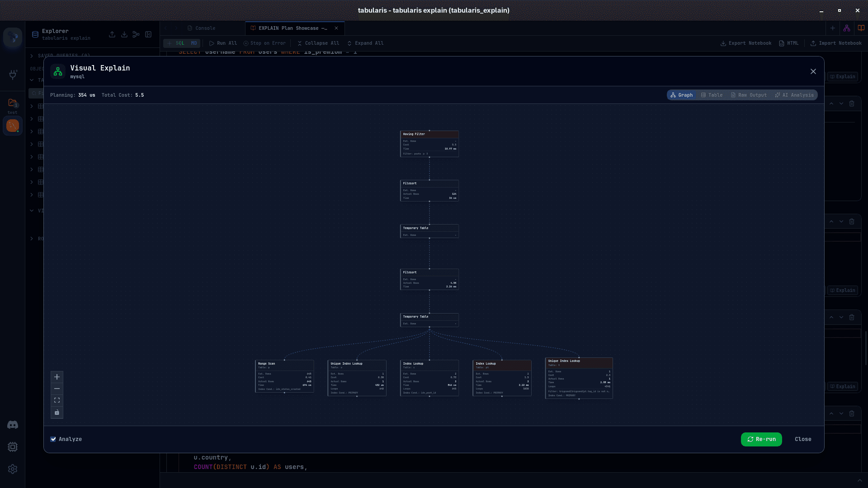Click the Explorer upload icon
Image resolution: width=868 pixels, height=488 pixels.
point(112,34)
